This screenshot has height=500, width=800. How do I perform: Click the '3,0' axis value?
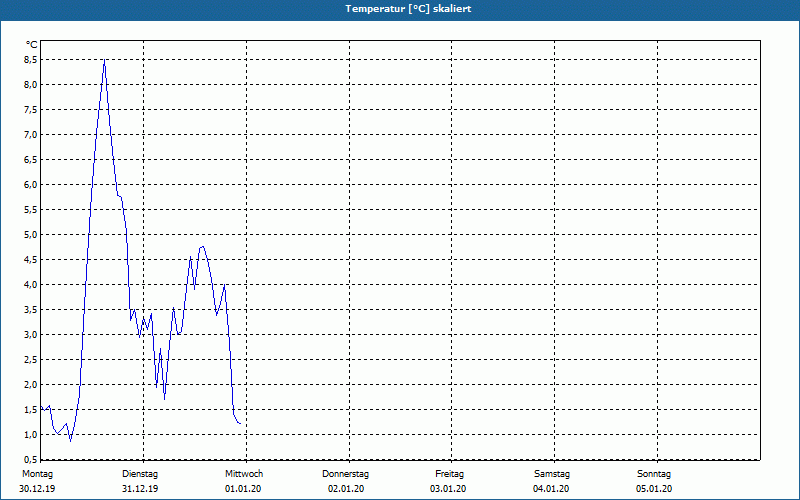31,335
